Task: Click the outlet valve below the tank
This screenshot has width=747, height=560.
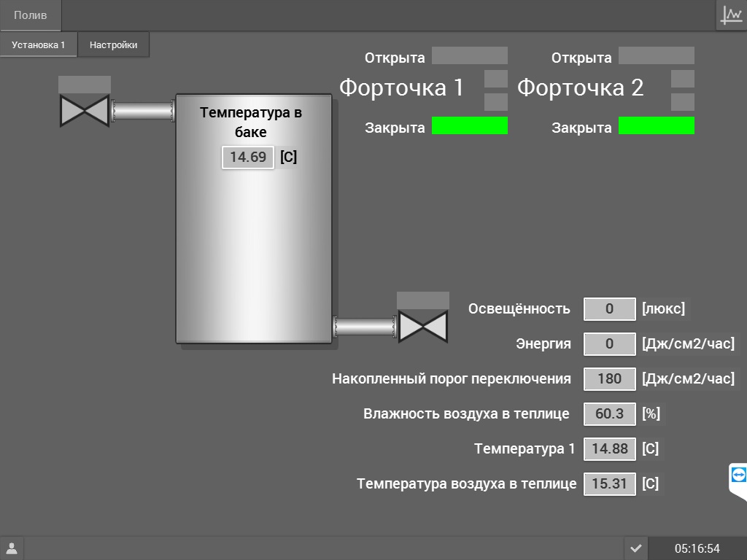Action: 423,326
